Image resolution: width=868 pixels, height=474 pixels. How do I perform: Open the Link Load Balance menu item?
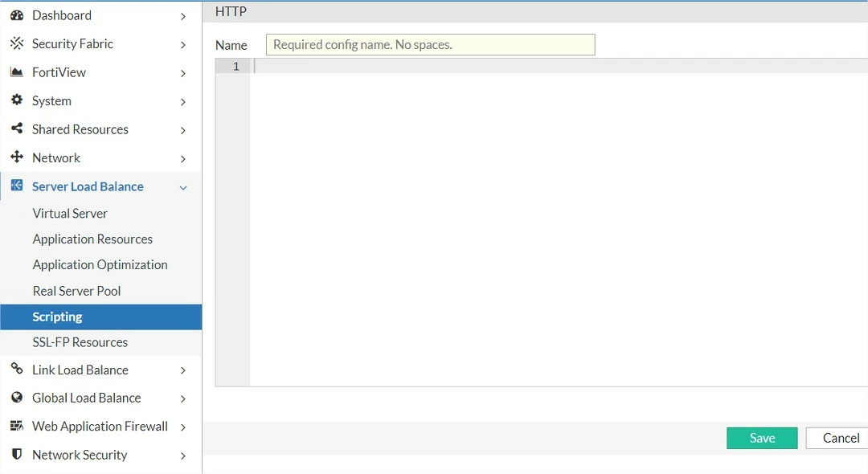point(80,370)
